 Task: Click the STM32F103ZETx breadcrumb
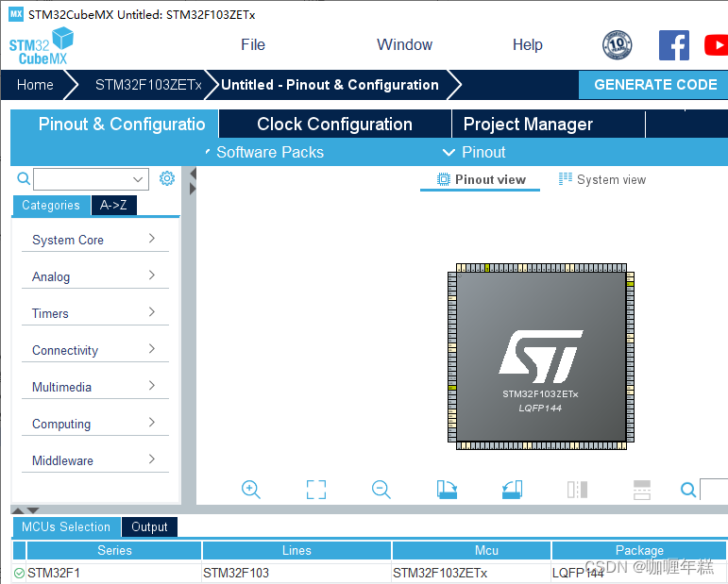(148, 85)
